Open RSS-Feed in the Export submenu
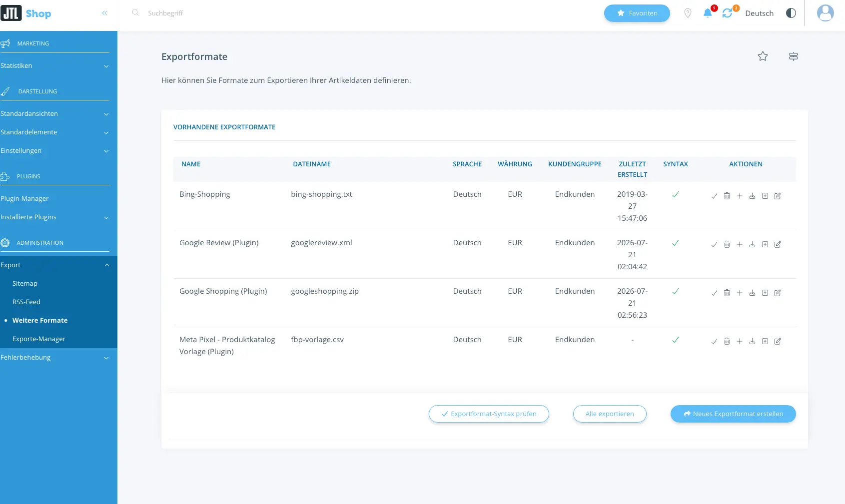Screen dimensions: 845x504 point(26,302)
